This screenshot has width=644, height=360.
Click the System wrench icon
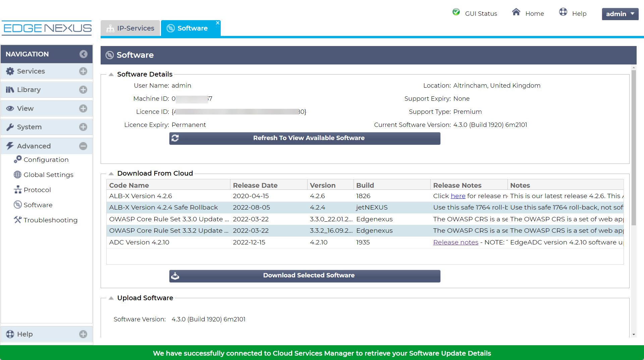10,127
